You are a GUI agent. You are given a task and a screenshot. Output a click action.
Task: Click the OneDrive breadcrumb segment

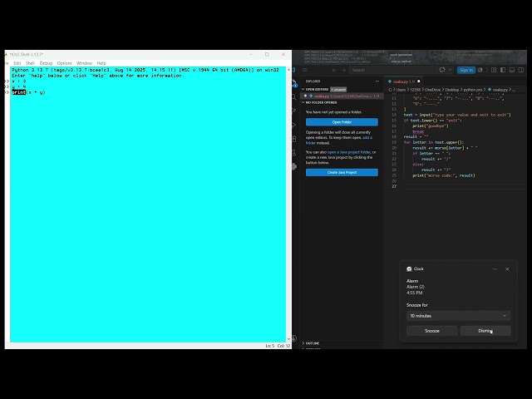click(432, 90)
